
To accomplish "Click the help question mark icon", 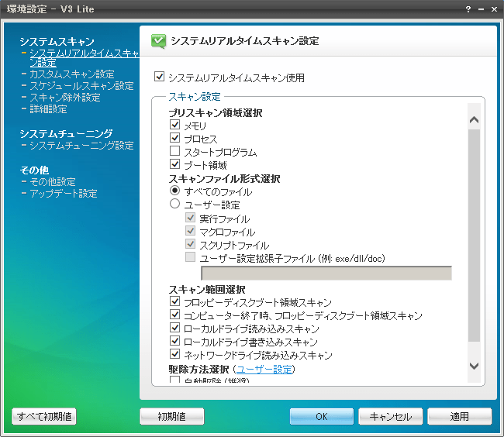I will [x=468, y=9].
